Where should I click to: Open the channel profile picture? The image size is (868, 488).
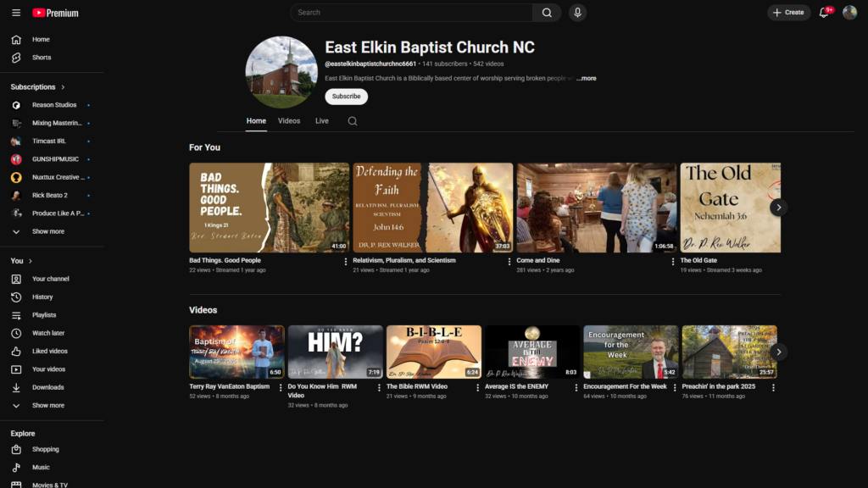pyautogui.click(x=281, y=73)
